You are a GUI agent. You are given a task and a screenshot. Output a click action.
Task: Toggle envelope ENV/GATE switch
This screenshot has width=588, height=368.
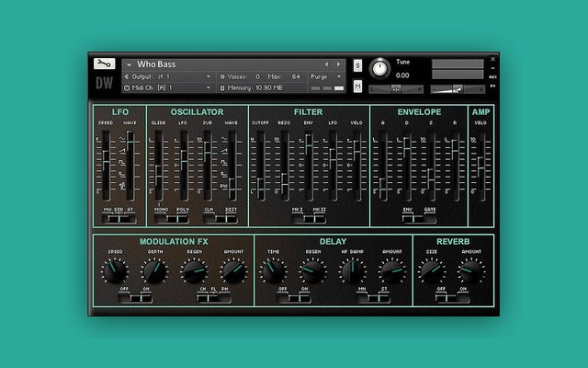(419, 219)
